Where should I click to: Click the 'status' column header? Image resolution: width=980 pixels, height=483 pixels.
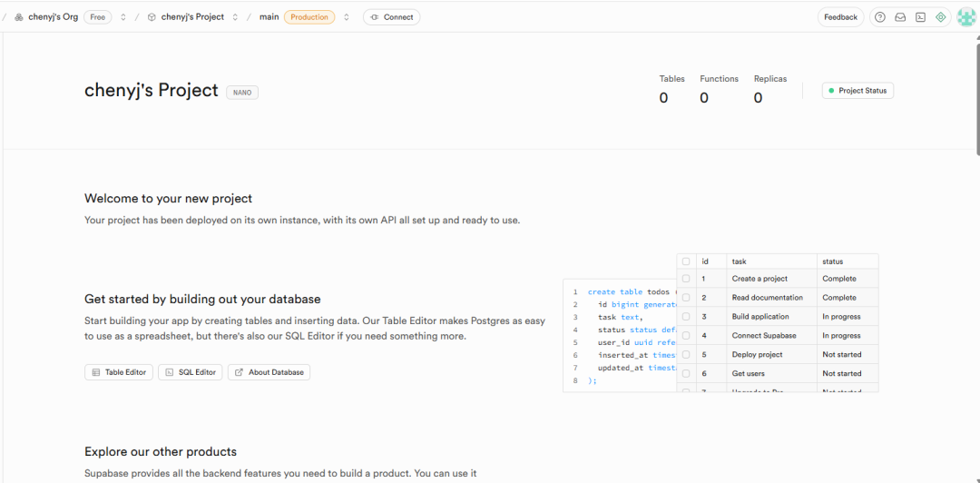848,261
